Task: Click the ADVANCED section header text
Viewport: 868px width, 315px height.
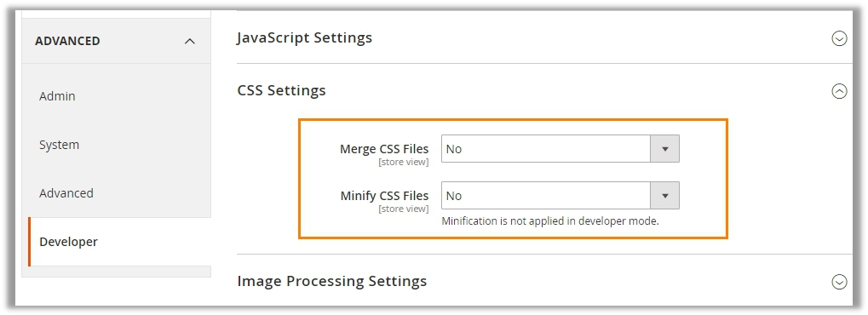Action: (x=67, y=41)
